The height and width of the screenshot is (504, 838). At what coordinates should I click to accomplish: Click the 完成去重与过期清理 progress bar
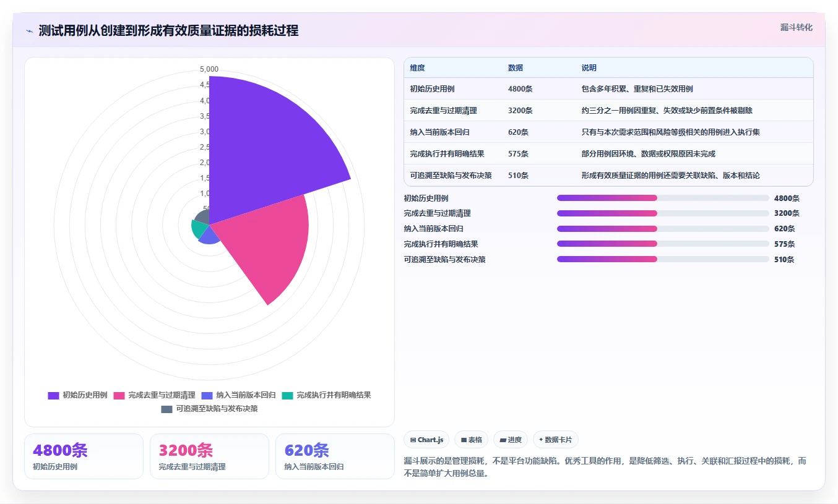663,213
